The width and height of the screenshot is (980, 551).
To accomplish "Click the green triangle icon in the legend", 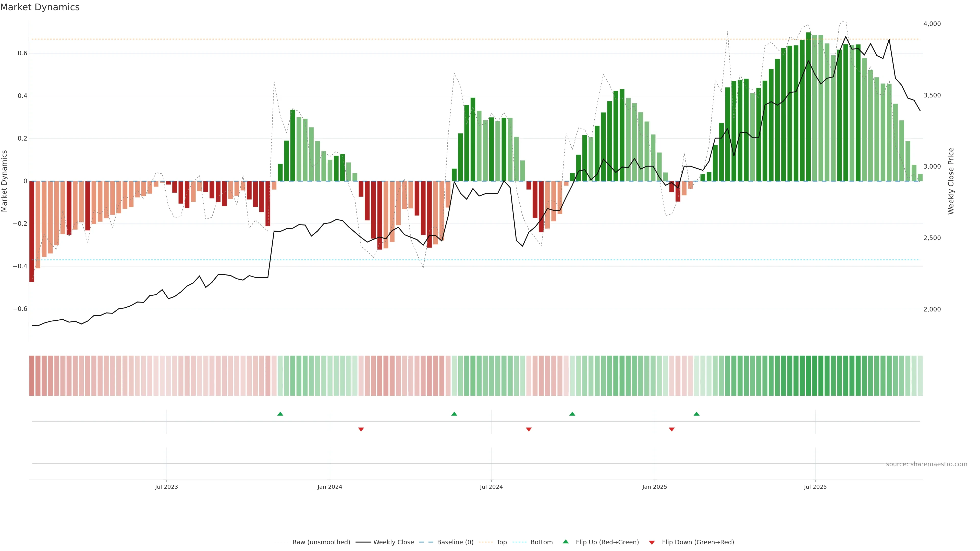I will point(566,542).
